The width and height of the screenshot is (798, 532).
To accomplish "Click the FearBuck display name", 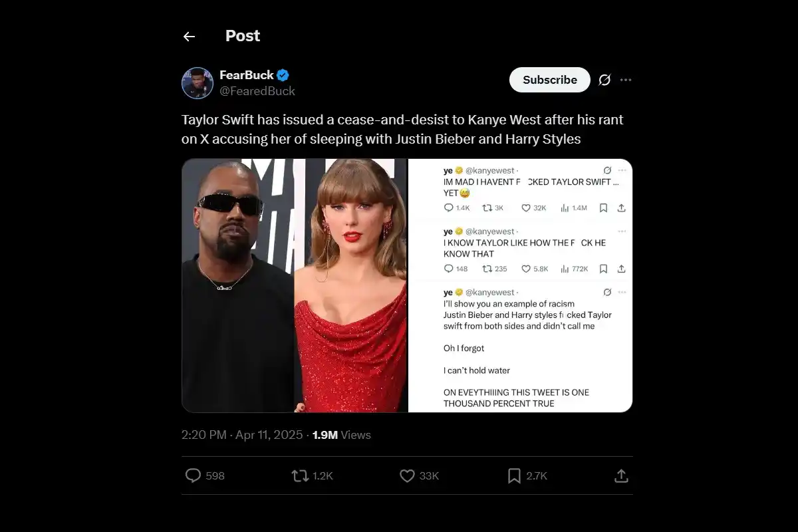I will tap(246, 74).
